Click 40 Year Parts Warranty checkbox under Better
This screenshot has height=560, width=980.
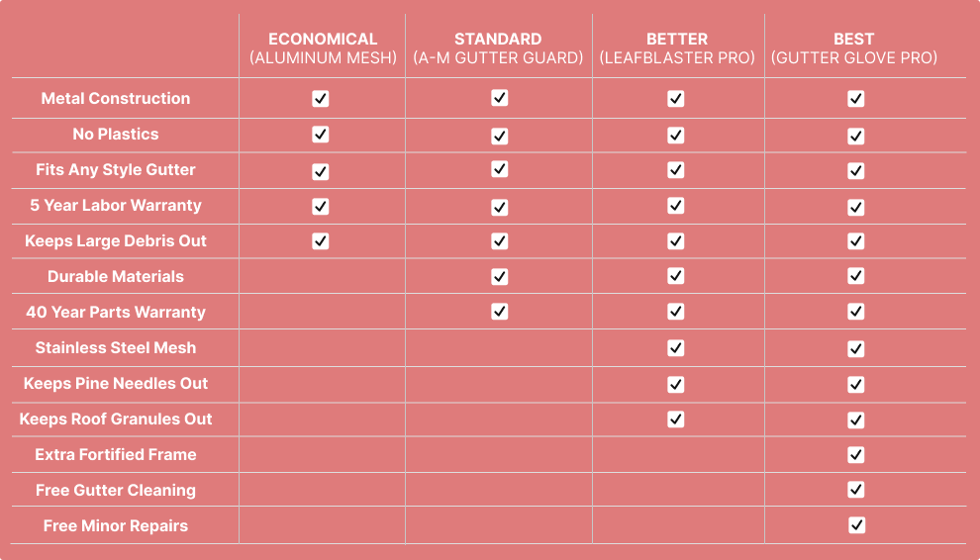point(675,312)
